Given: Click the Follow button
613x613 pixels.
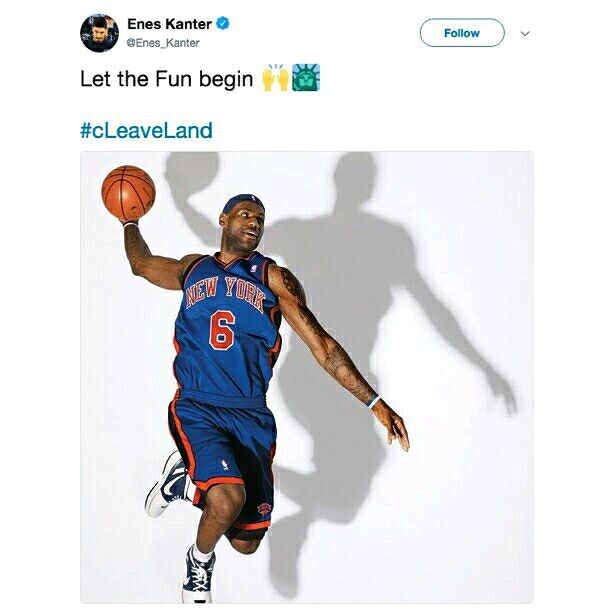Looking at the screenshot, I should click(462, 33).
